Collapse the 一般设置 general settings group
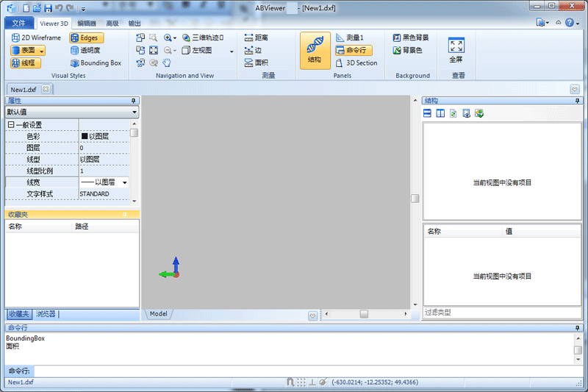The height and width of the screenshot is (392, 588). (x=11, y=125)
